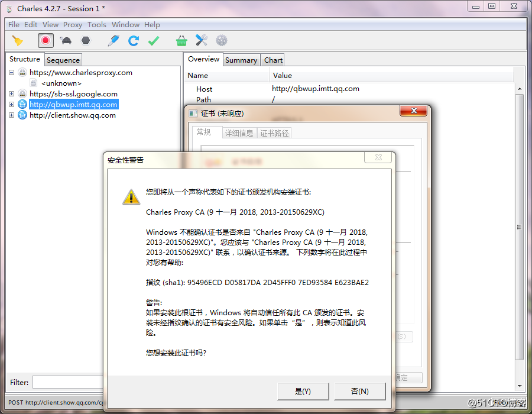
Task: Toggle breakpoints with the hexagon icon
Action: 86,41
